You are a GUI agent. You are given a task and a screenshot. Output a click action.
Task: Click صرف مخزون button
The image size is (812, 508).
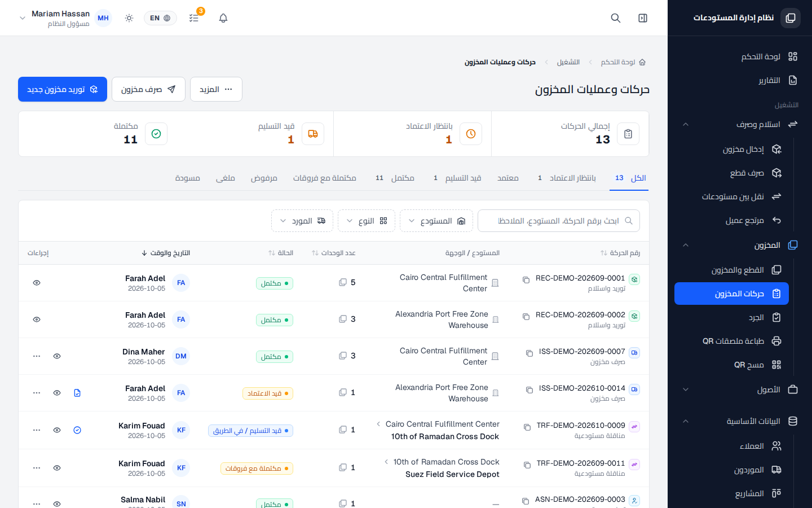[148, 89]
